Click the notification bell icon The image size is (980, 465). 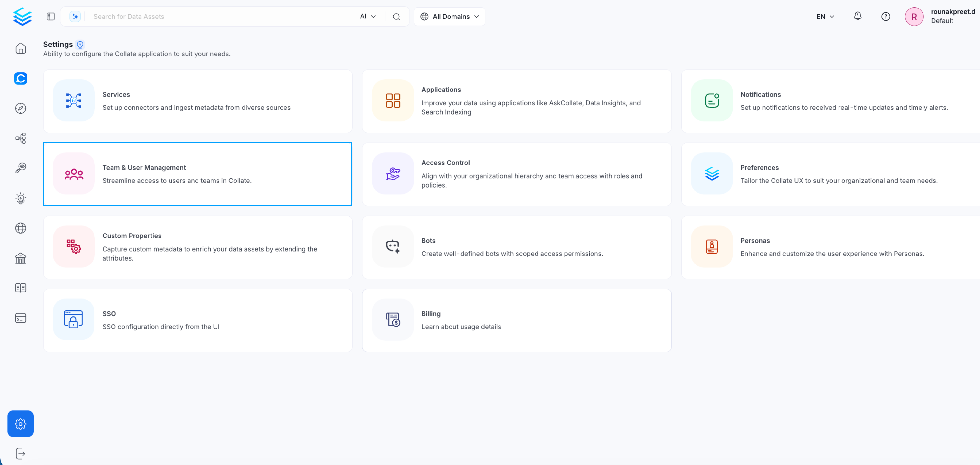857,16
